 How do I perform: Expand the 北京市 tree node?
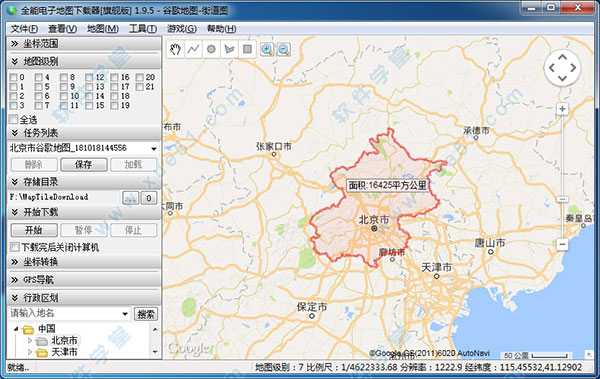[x=30, y=340]
